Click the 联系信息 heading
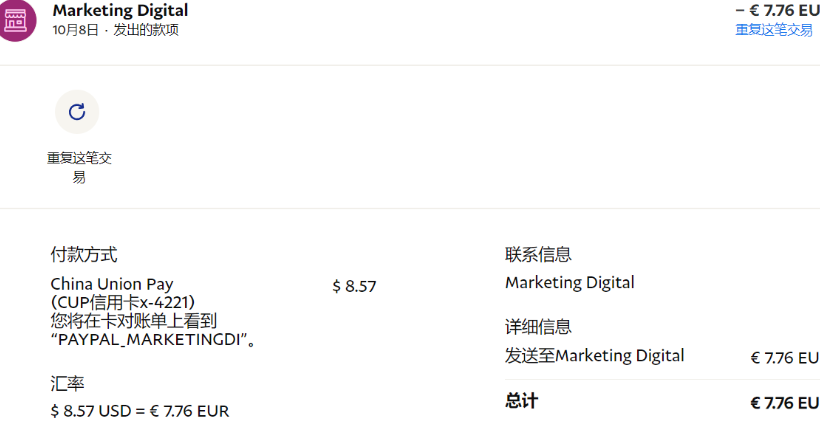Image resolution: width=820 pixels, height=423 pixels. point(538,255)
